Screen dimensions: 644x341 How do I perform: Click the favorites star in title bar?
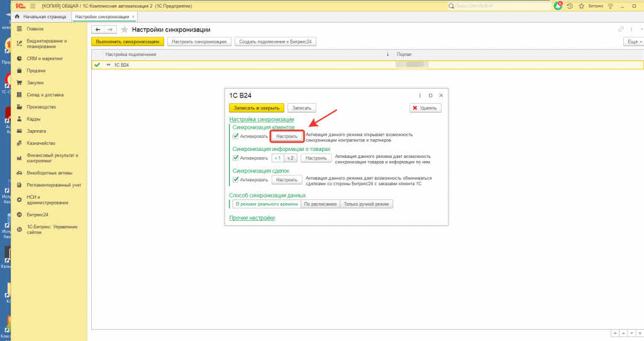pos(580,6)
